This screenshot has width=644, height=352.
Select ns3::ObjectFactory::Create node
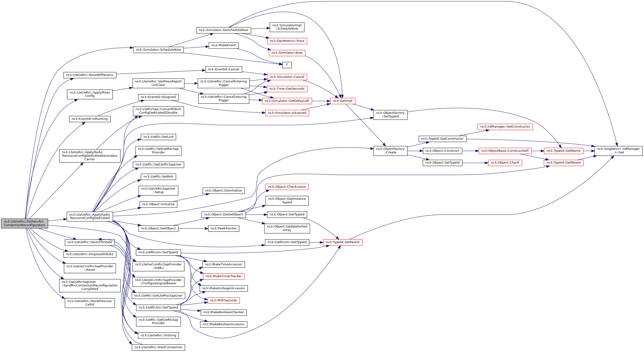(390, 151)
